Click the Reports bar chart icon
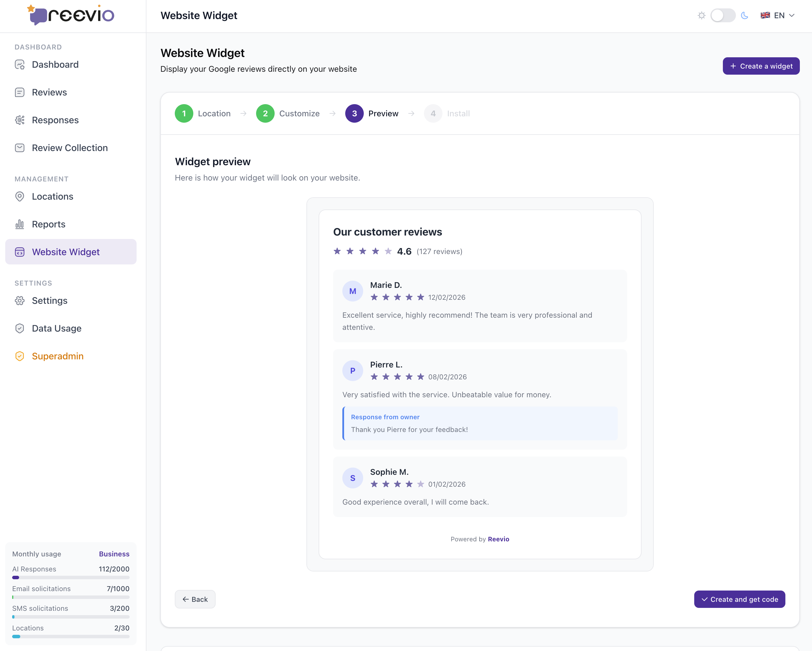The width and height of the screenshot is (812, 651). pyautogui.click(x=20, y=225)
